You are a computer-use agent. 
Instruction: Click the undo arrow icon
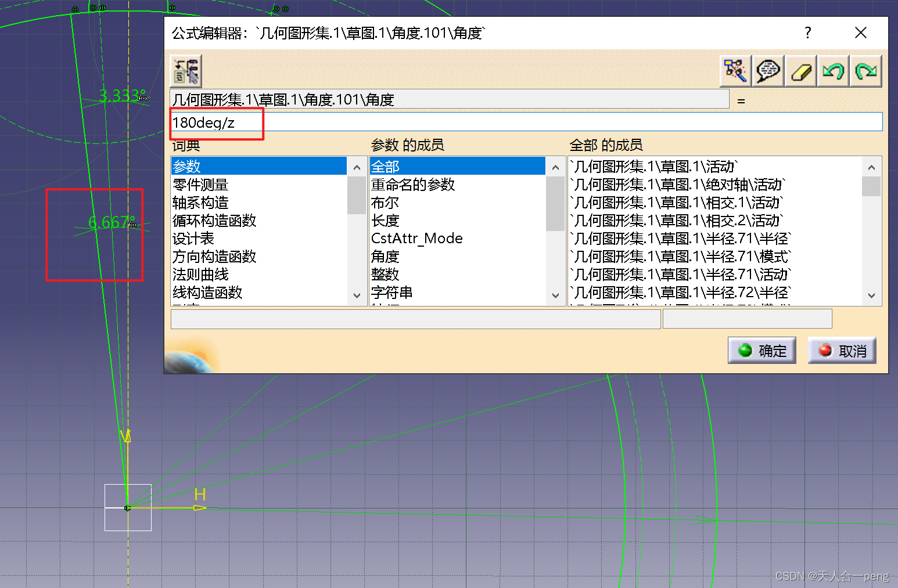point(833,71)
